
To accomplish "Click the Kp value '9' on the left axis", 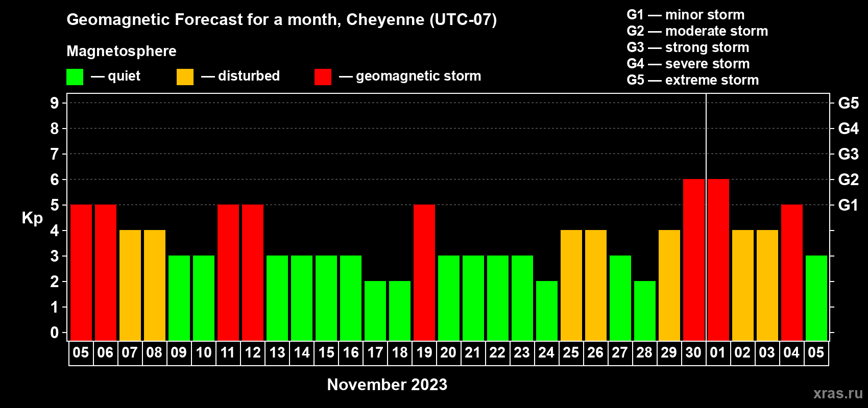I will (55, 103).
